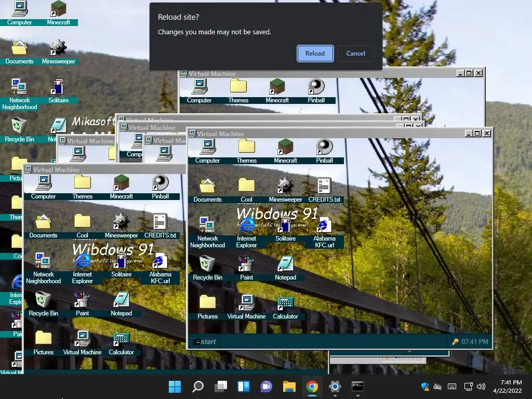Launch Calculator in front Virtual Machine window
Image resolution: width=532 pixels, height=399 pixels.
285,307
